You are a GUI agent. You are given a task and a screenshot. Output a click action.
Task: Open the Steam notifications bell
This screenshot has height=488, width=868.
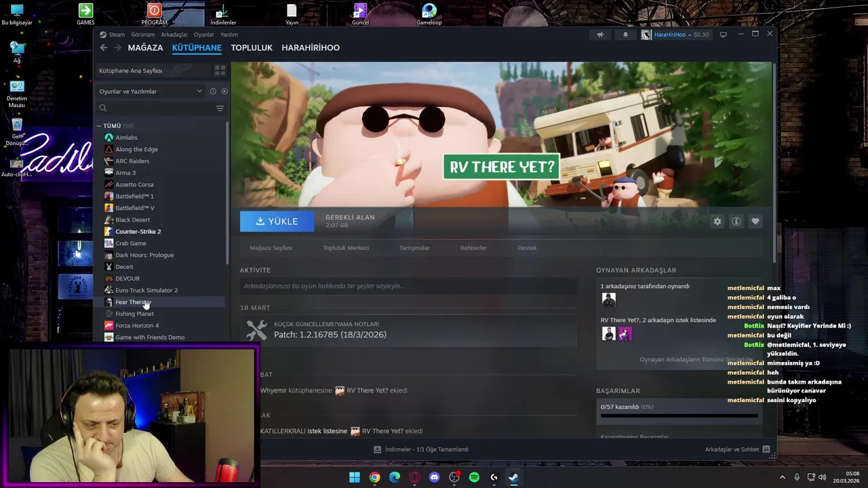tap(625, 35)
